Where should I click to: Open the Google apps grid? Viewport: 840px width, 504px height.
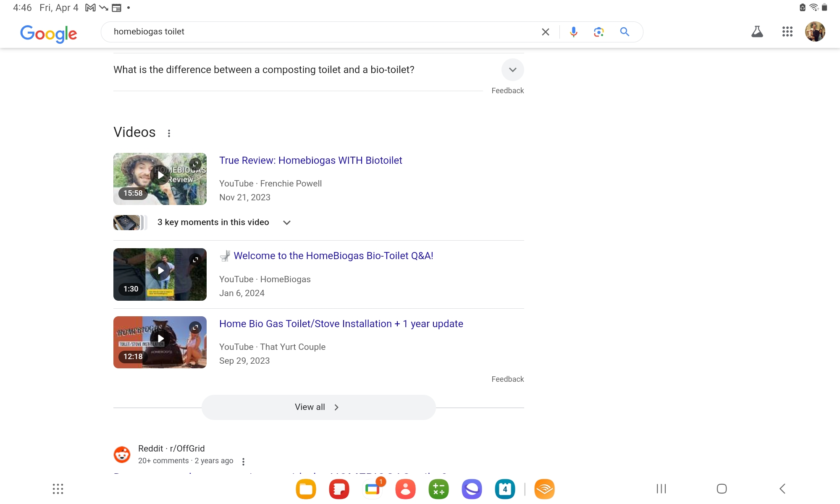click(x=787, y=32)
